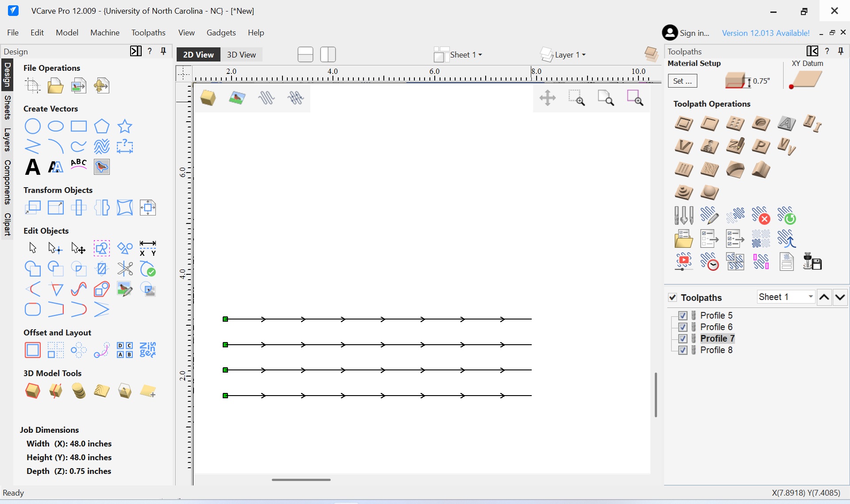This screenshot has width=850, height=504.
Task: Open the Draw Text tool
Action: pos(33,167)
